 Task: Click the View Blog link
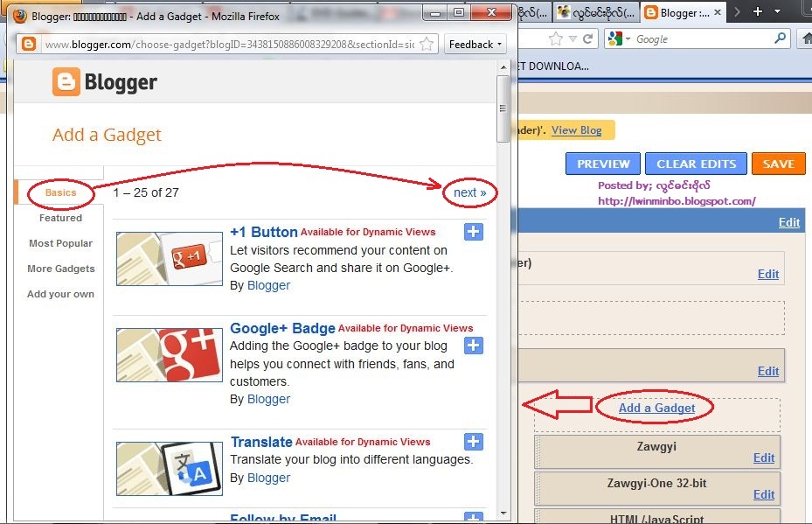coord(576,130)
